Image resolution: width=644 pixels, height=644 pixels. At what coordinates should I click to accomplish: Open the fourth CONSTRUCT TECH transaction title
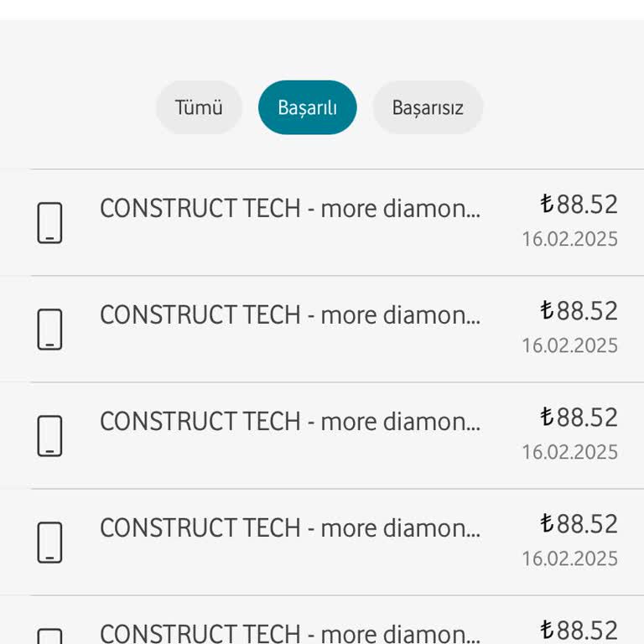pos(290,527)
